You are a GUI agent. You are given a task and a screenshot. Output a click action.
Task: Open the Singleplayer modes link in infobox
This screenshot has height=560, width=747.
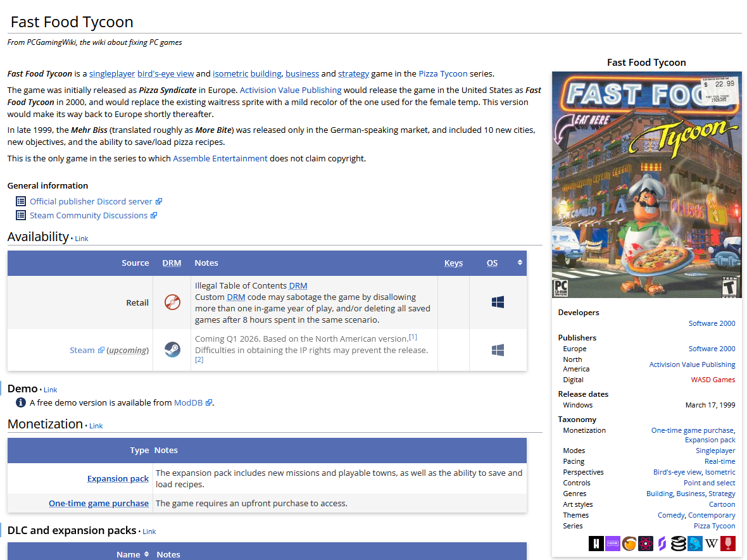pyautogui.click(x=715, y=451)
